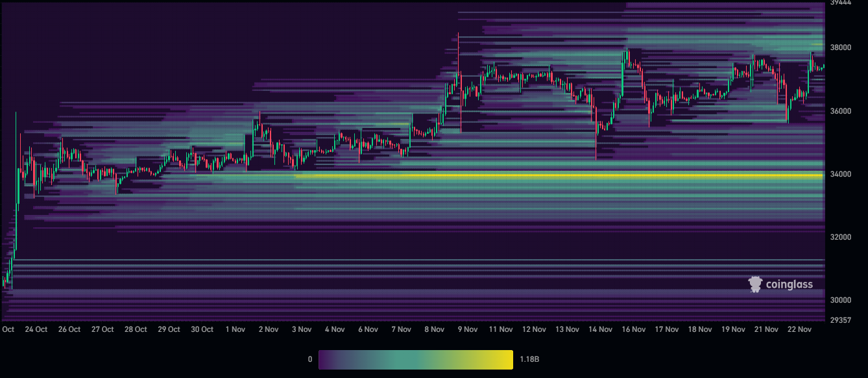This screenshot has width=868, height=378.
Task: Select the 1 Nov date label
Action: (235, 329)
